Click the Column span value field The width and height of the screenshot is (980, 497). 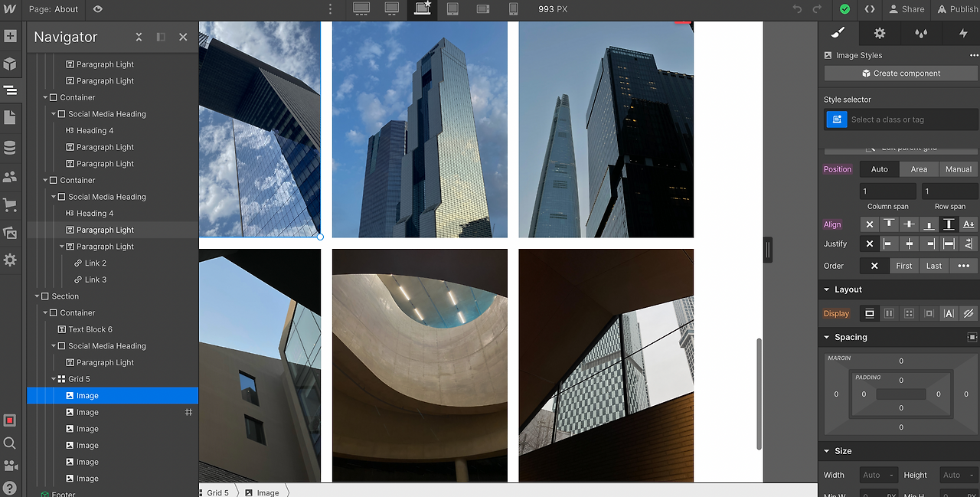(x=888, y=191)
